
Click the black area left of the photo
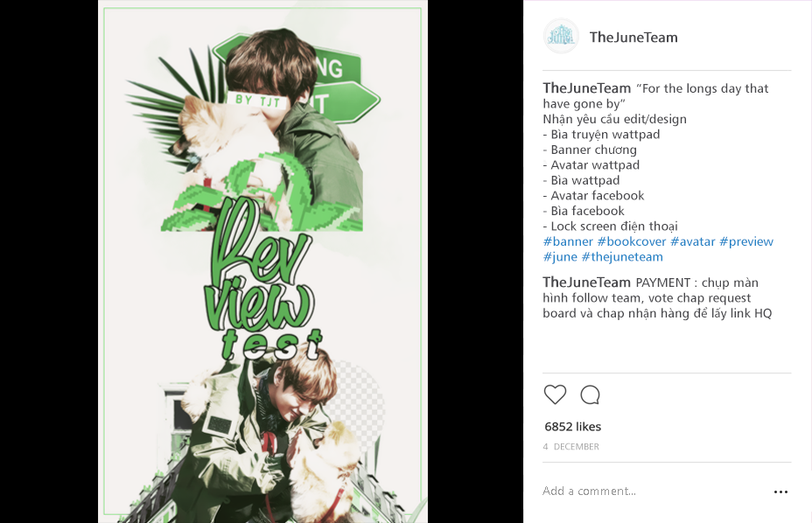49,261
